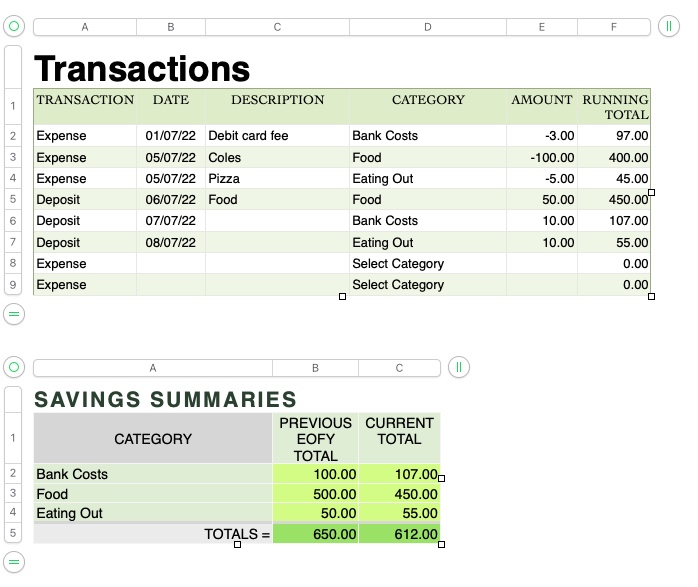Select column B header of Transactions table

click(171, 27)
